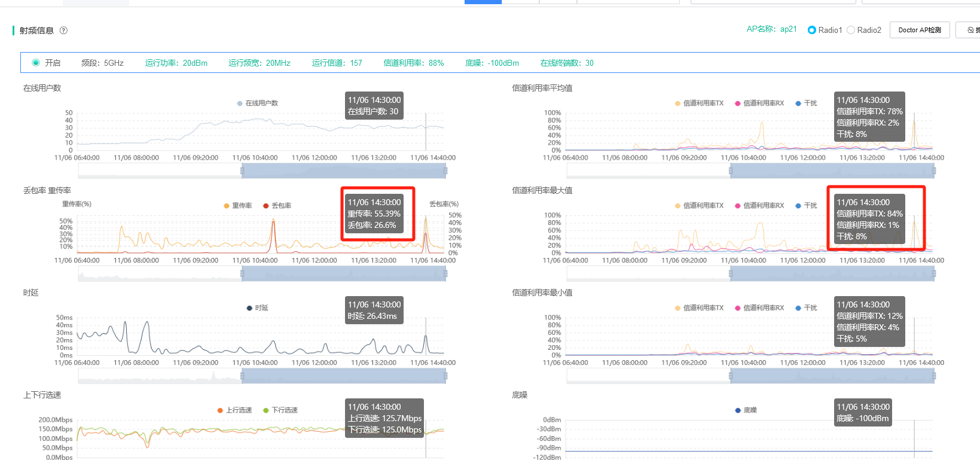The image size is (980, 460).
Task: Toggle 信道利用率RX legend in 信道利用率平均值 chart
Action: (759, 103)
